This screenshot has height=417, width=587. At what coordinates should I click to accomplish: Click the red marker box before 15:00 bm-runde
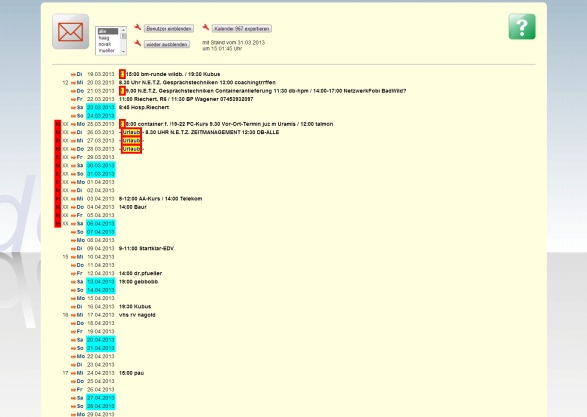(122, 74)
